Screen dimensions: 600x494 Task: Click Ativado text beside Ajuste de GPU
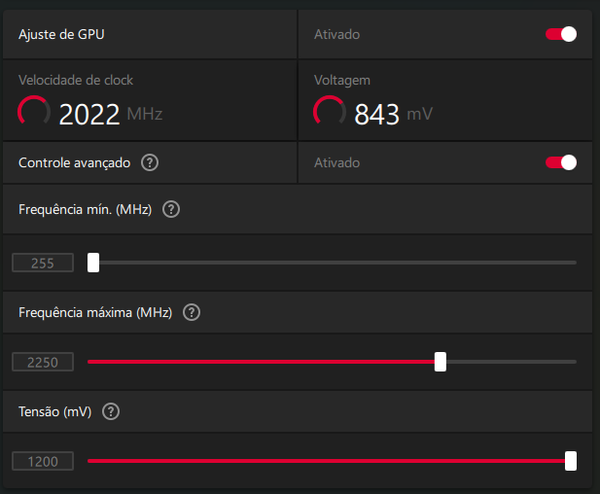click(337, 34)
